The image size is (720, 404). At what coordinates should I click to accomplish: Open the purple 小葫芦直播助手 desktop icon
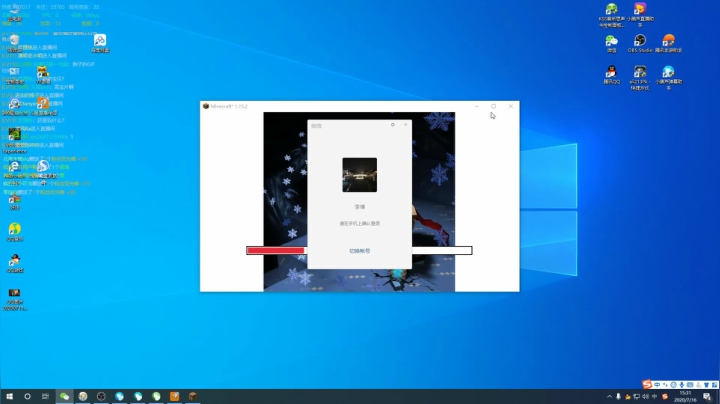[x=640, y=15]
